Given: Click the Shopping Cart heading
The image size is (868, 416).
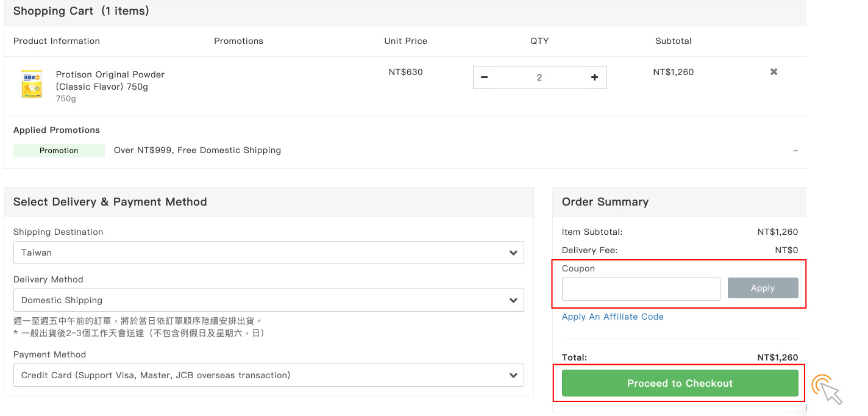Looking at the screenshot, I should (81, 11).
